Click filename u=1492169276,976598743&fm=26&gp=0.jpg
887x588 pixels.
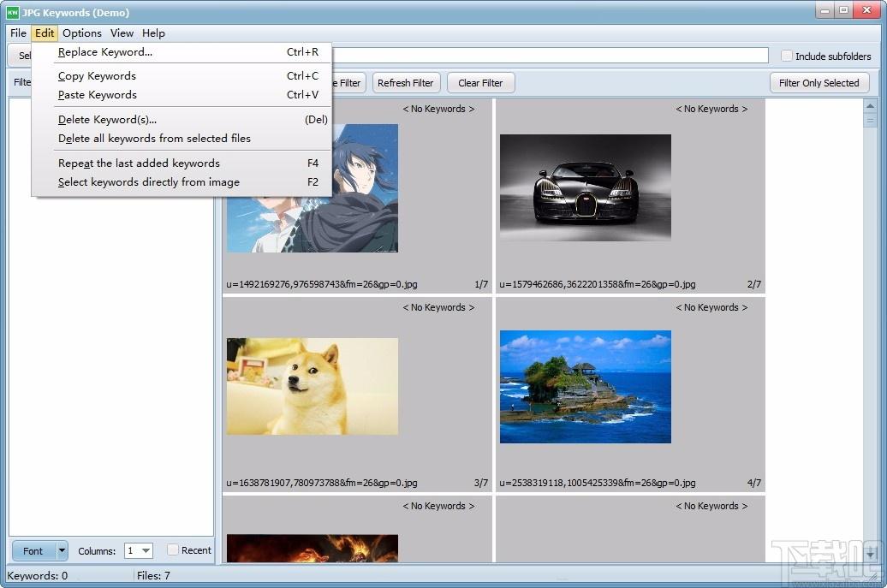point(322,284)
